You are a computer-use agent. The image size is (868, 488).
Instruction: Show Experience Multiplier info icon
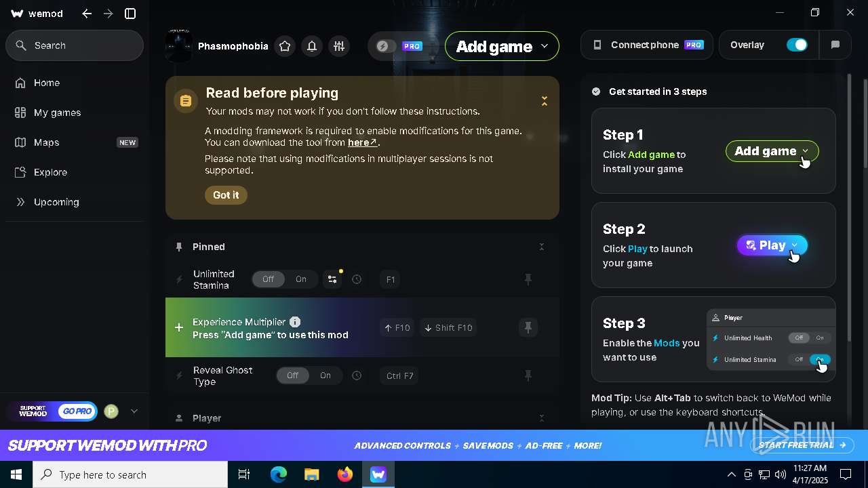click(x=295, y=322)
